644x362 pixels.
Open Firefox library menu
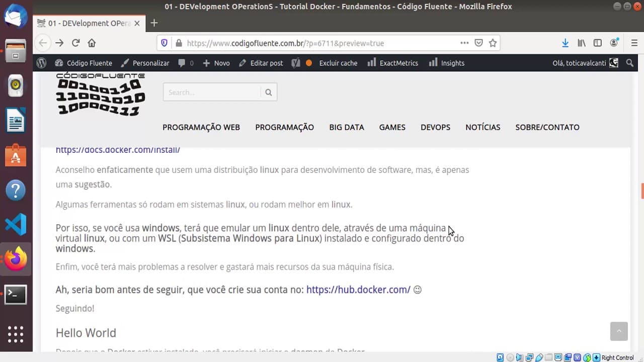click(x=582, y=43)
